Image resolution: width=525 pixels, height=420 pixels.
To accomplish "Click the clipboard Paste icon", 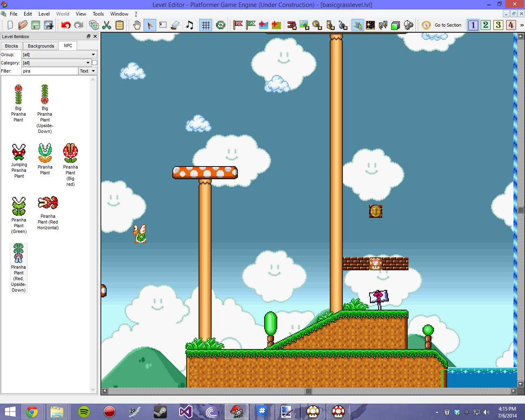I will [119, 25].
